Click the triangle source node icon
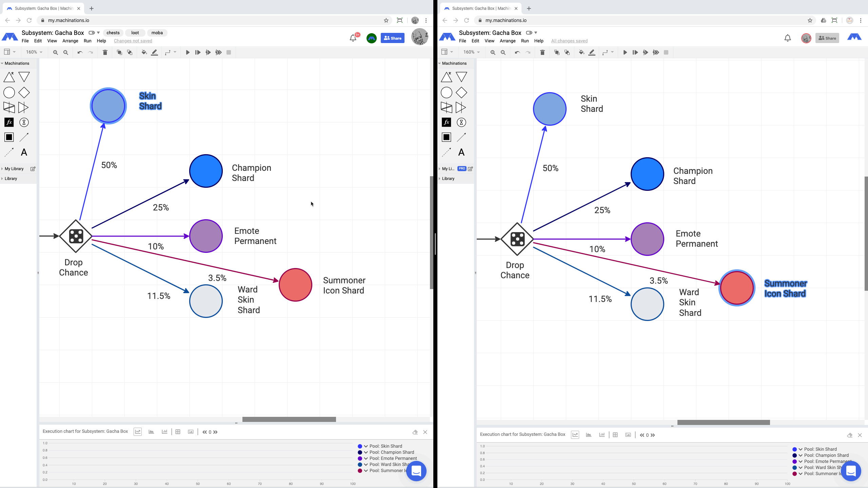 [x=9, y=77]
